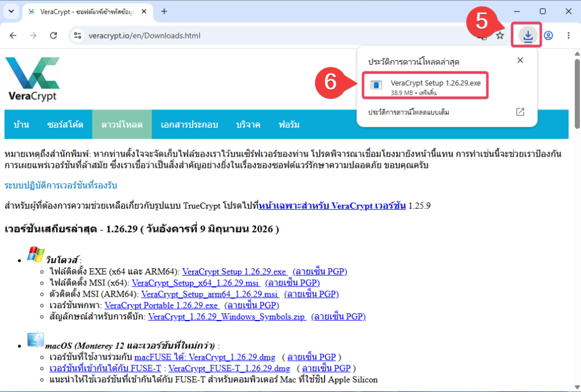Reload the page with refresh icon
Viewport: 581px width, 392px height.
(x=53, y=36)
